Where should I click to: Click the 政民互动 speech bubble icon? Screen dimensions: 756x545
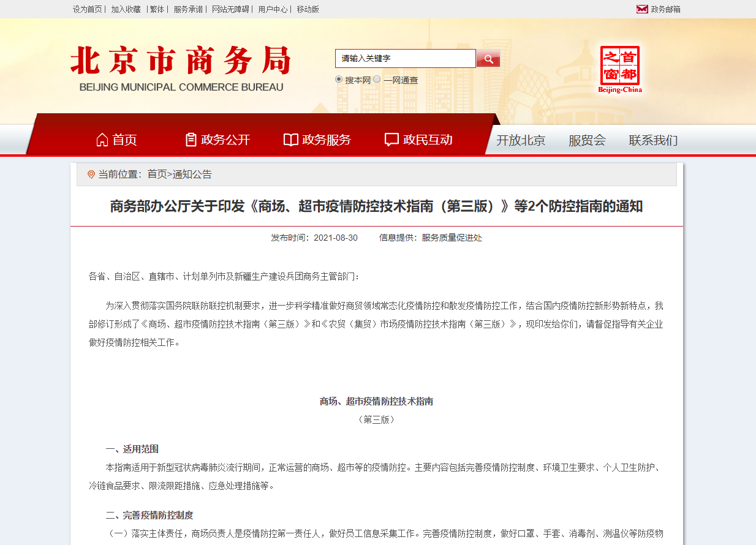coord(391,140)
